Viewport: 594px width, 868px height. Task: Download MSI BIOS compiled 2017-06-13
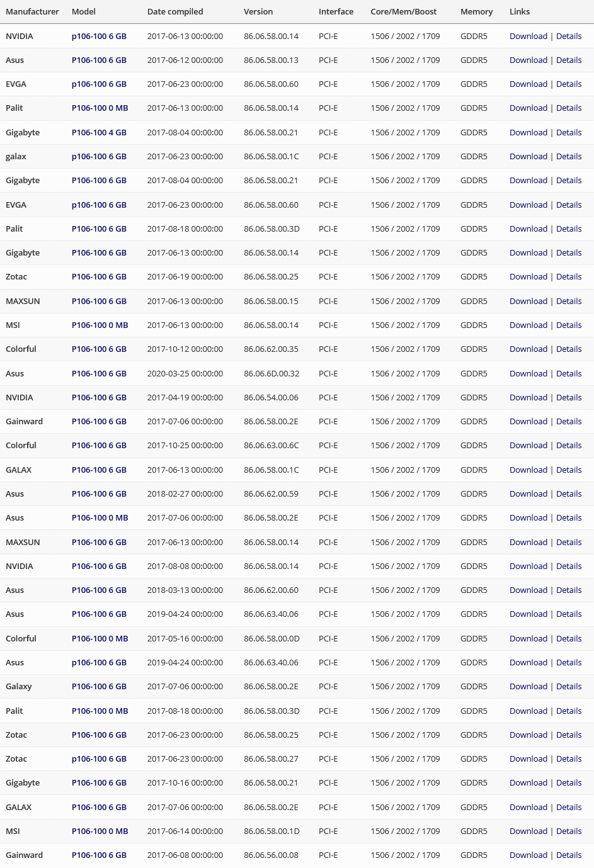(x=528, y=325)
